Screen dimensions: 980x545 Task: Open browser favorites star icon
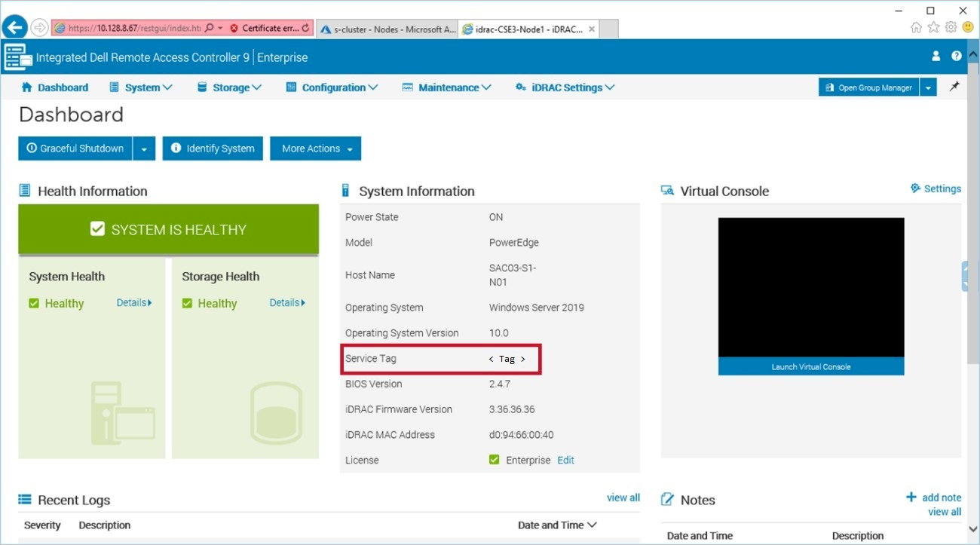[933, 28]
